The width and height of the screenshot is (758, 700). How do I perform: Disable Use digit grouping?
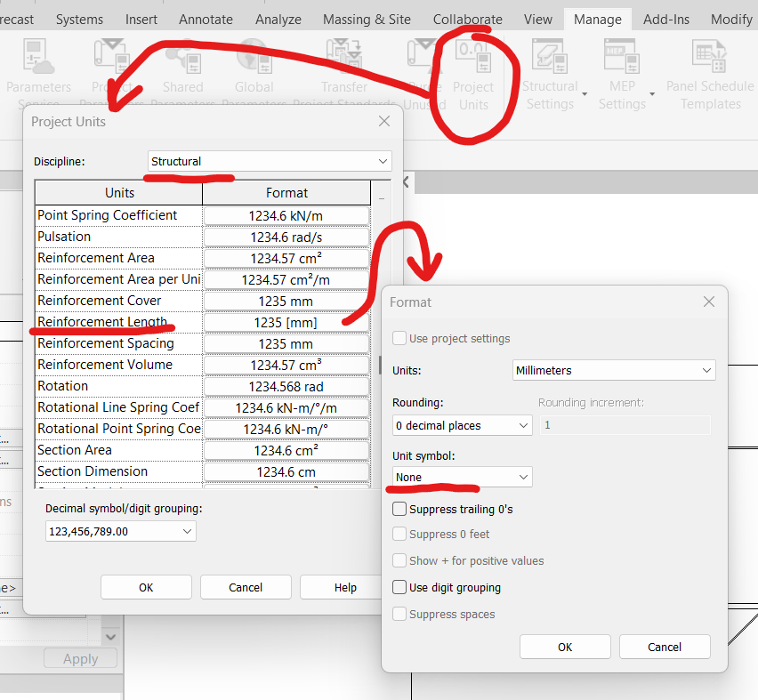399,589
